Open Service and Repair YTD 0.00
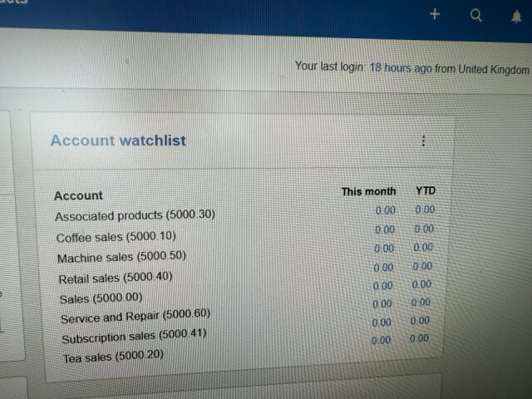Viewport: 532px width, 399px height. coord(421,302)
